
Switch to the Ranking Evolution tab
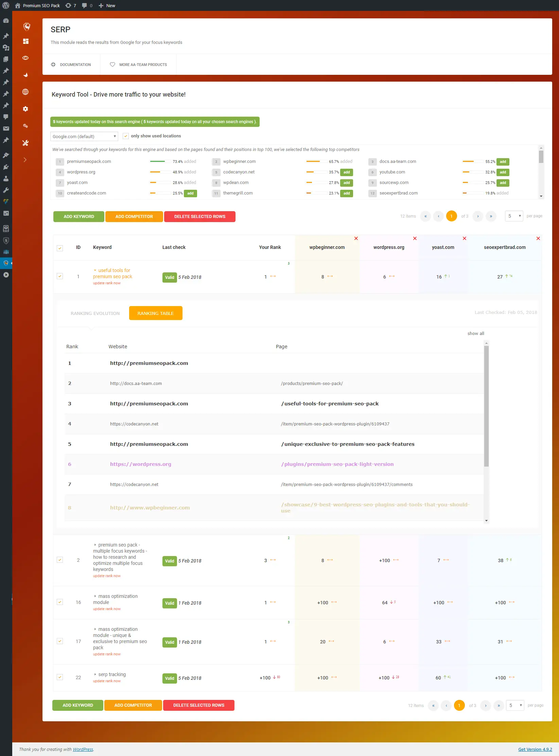[95, 313]
